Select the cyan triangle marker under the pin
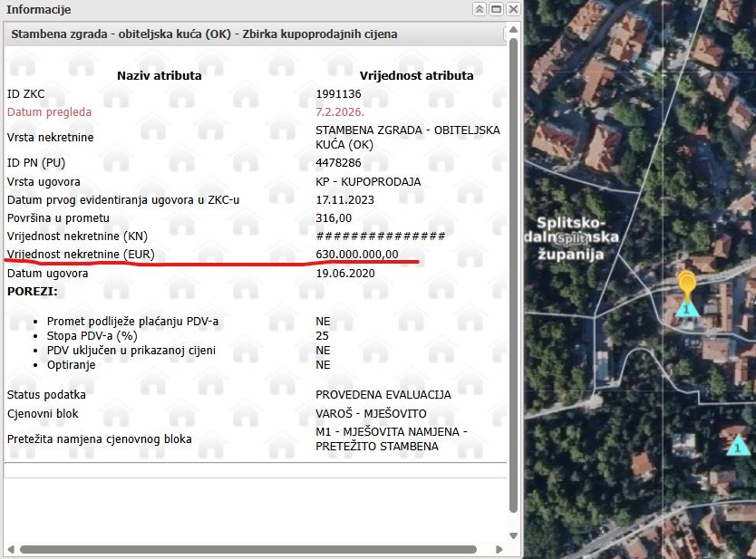756x559 pixels. [x=687, y=308]
